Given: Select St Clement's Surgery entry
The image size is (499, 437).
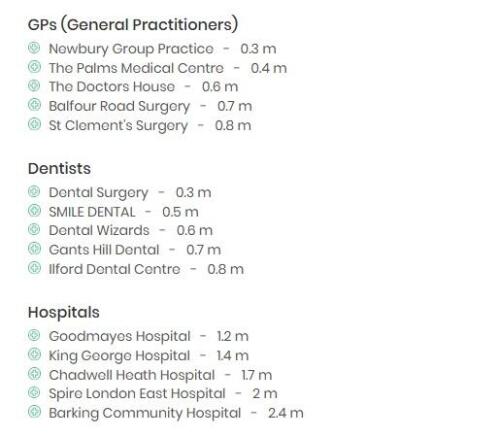Looking at the screenshot, I should (x=150, y=126).
